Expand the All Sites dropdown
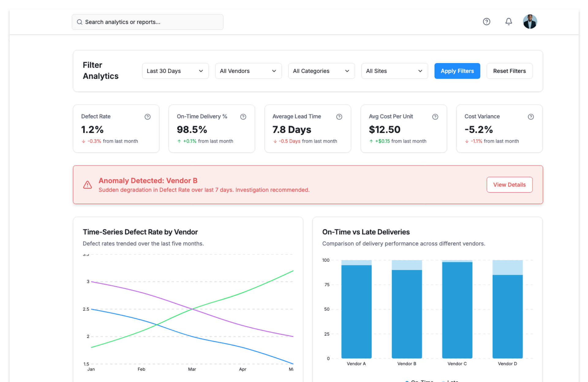 [x=394, y=71]
